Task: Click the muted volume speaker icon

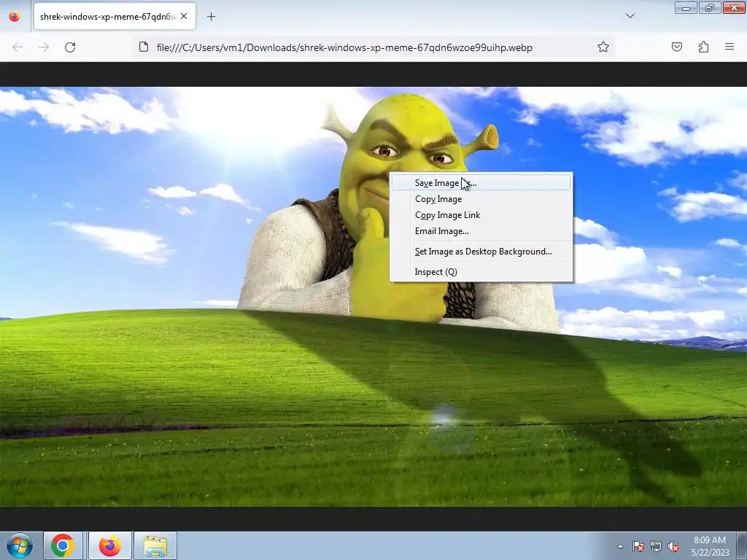Action: pos(673,546)
